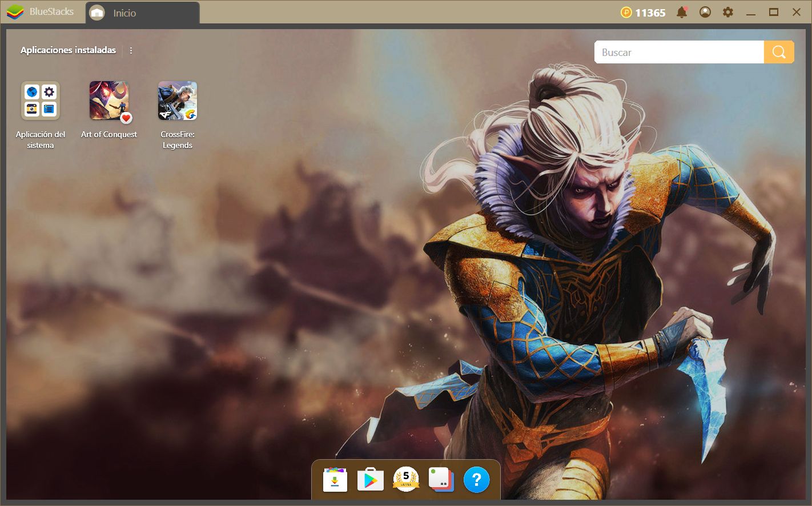
Task: Open App Center download icon in dock
Action: point(335,480)
